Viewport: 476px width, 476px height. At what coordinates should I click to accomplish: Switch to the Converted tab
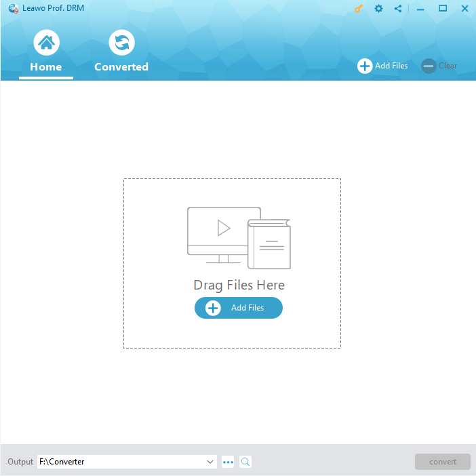click(x=121, y=52)
